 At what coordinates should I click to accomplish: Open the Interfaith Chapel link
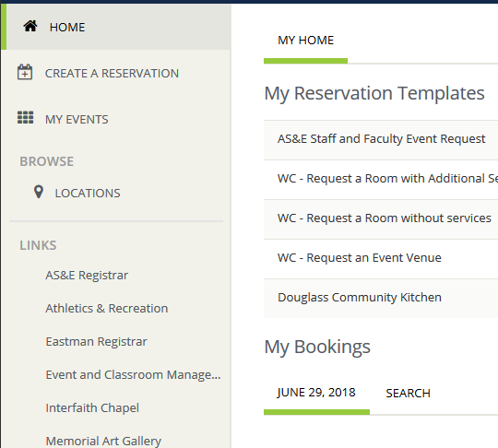[92, 408]
